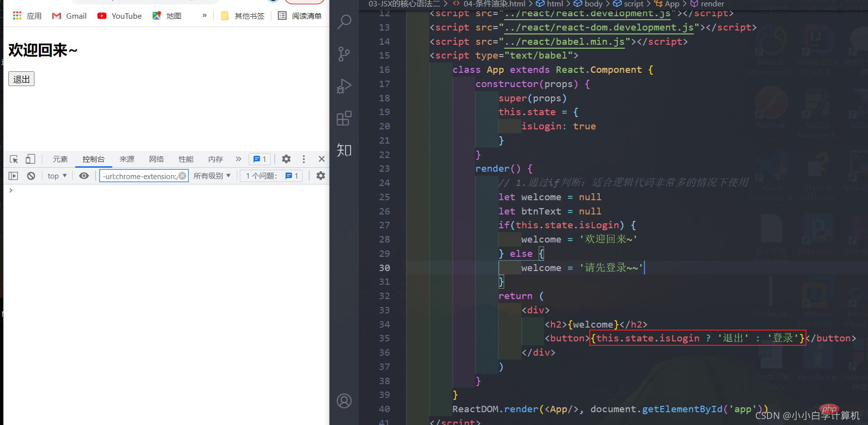Open DevTools more options menu

tap(304, 159)
